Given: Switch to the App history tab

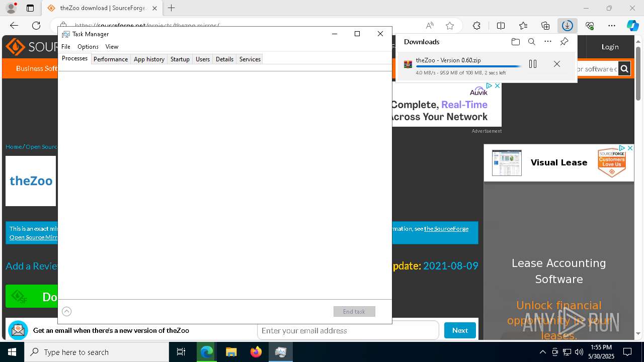Looking at the screenshot, I should click(149, 59).
